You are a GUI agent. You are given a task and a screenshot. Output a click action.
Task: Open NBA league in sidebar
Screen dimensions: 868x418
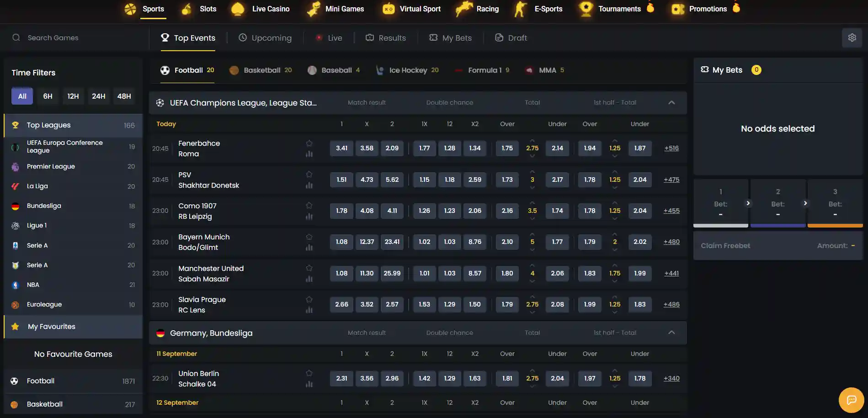pyautogui.click(x=73, y=285)
